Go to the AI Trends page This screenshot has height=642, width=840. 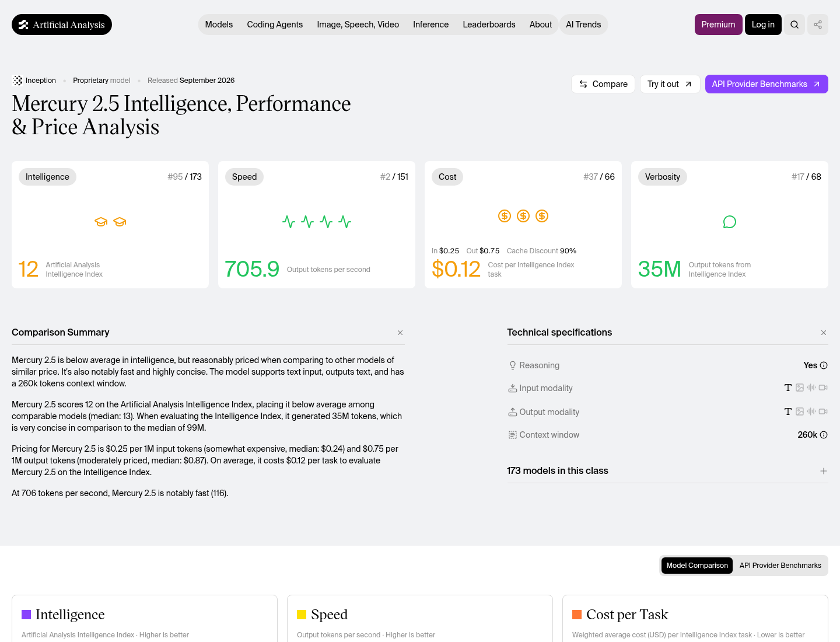(x=583, y=25)
